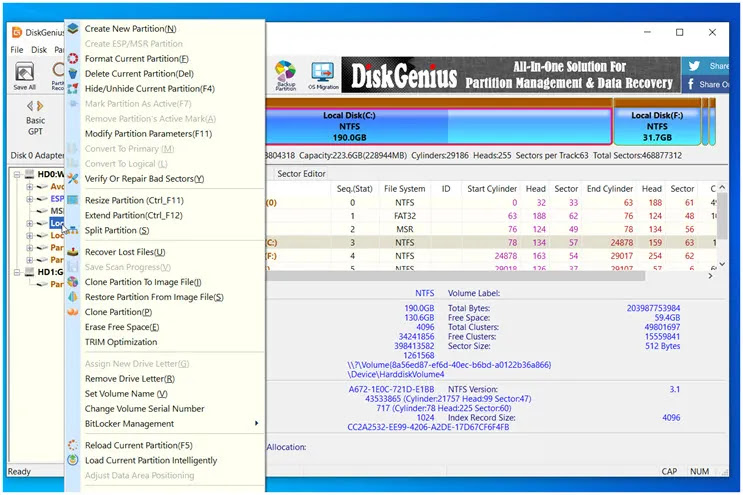Choose Erase Free Space(E)
The image size is (743, 495).
(x=122, y=327)
